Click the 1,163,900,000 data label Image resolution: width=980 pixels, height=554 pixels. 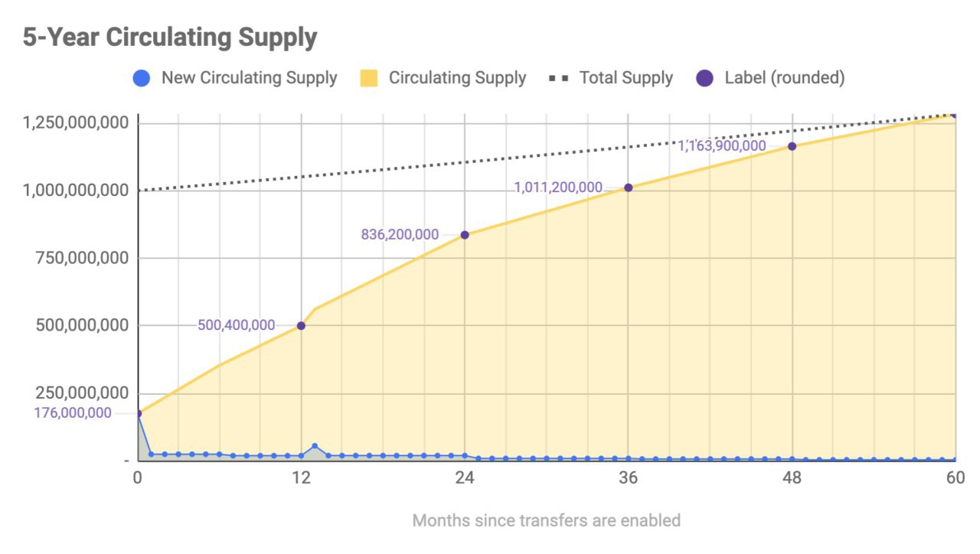pos(722,145)
